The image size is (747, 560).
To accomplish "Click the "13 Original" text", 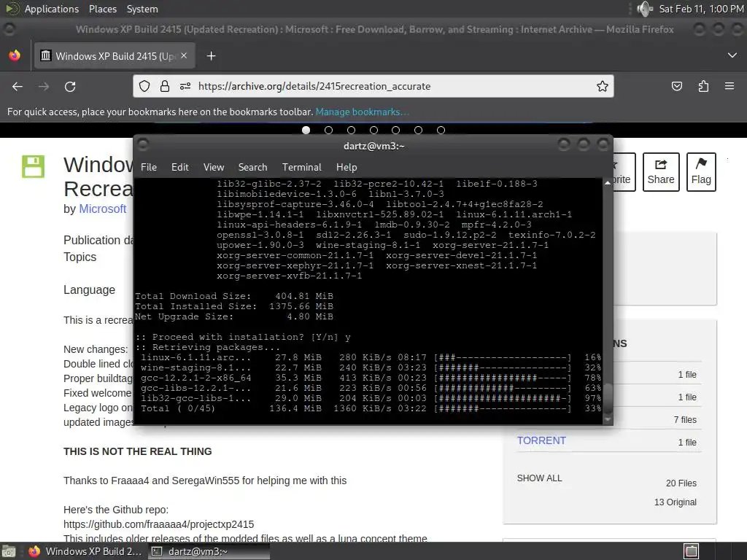I will point(675,502).
